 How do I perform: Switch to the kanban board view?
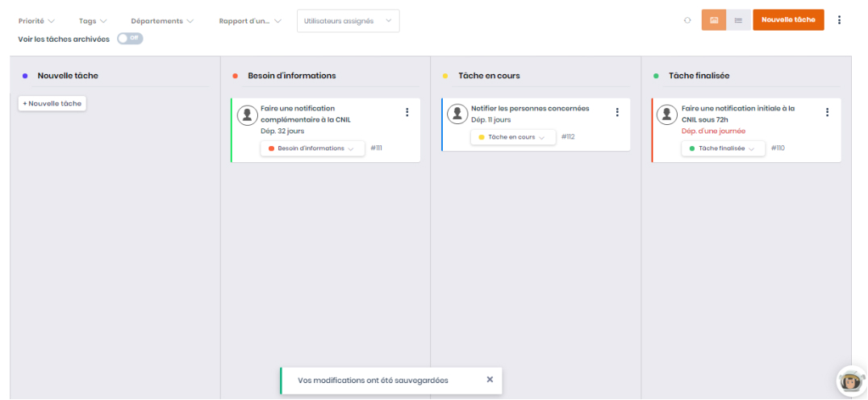(x=714, y=20)
